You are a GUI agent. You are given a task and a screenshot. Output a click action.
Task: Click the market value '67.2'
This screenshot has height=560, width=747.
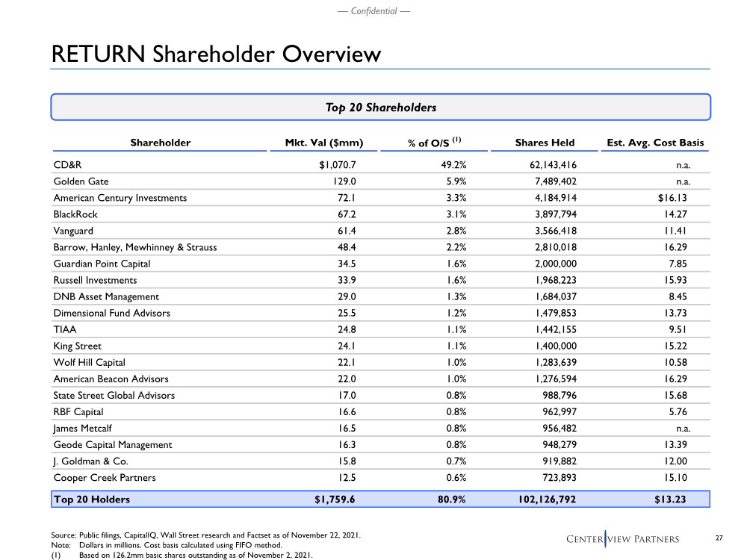coord(347,214)
